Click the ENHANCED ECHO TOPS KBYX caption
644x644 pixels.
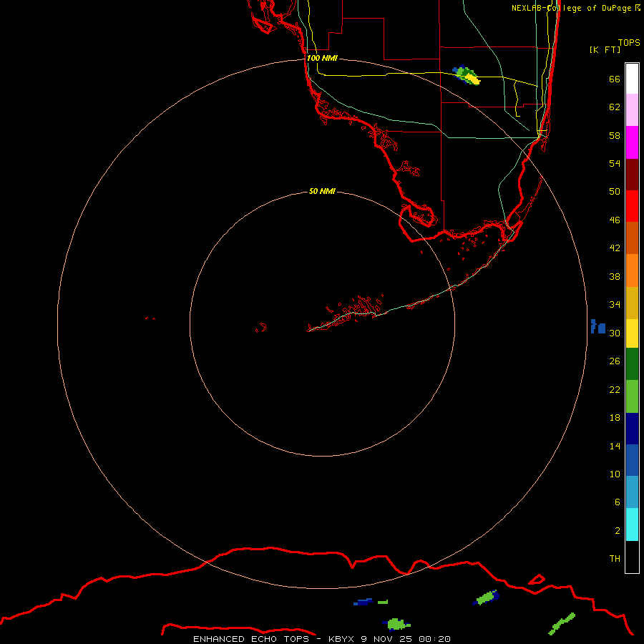click(322, 639)
